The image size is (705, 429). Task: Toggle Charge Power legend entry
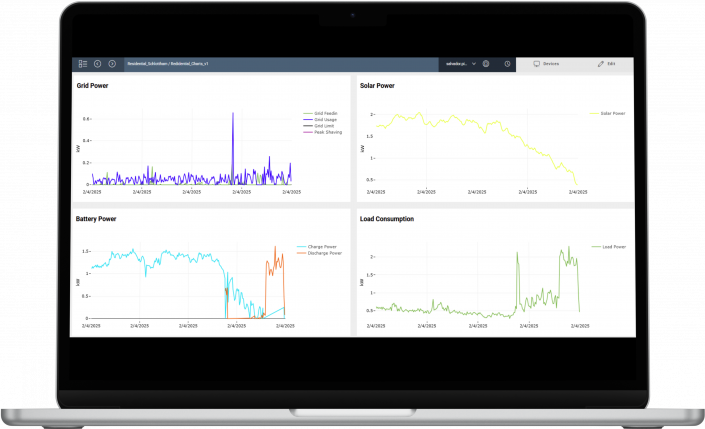click(x=319, y=247)
